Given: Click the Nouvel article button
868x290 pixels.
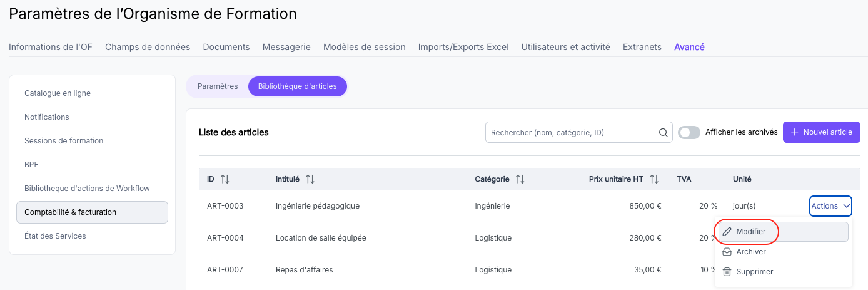Looking at the screenshot, I should point(822,132).
